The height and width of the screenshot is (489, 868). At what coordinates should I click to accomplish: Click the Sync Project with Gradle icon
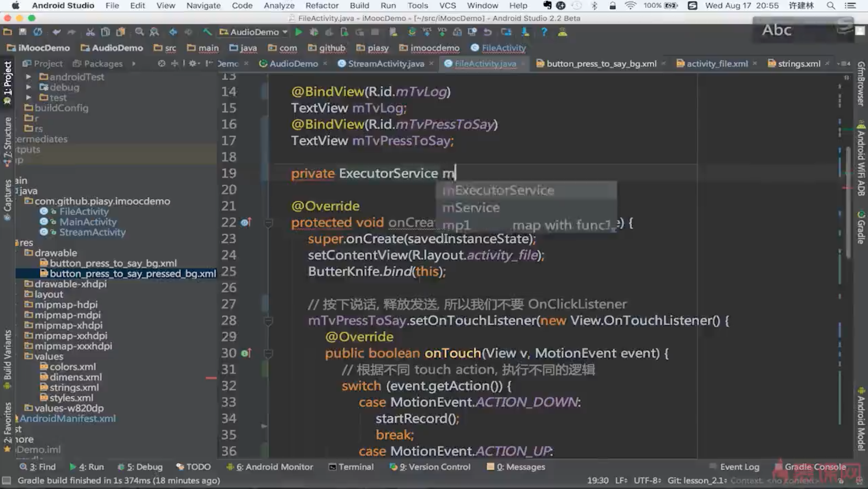pos(412,32)
